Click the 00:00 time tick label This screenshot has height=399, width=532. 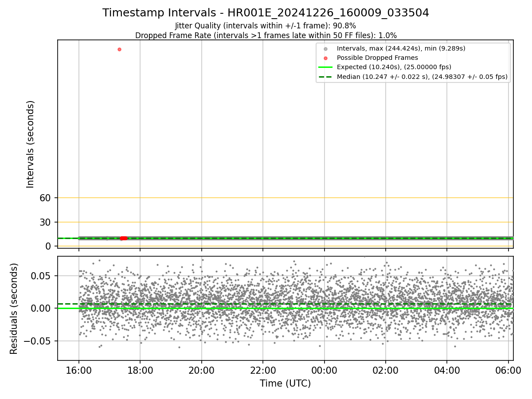click(324, 370)
